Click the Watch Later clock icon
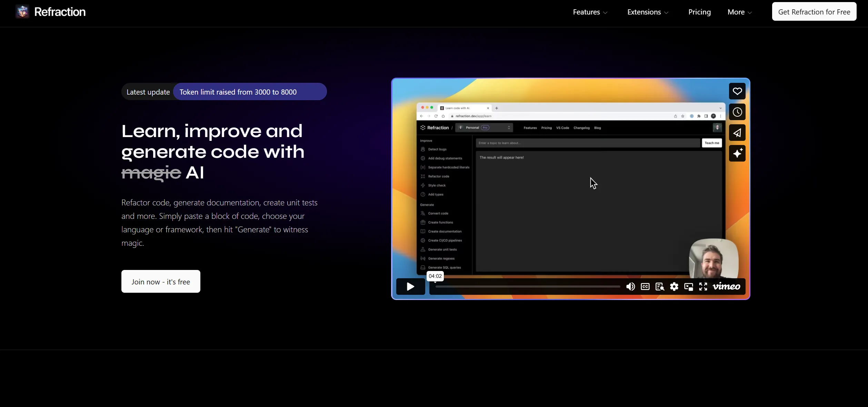The image size is (868, 407). 737,112
